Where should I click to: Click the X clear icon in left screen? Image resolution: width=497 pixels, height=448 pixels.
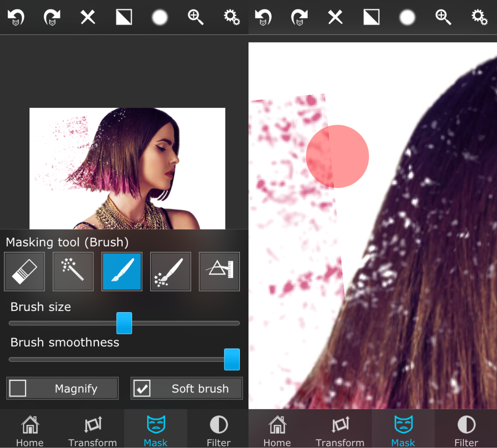(88, 17)
